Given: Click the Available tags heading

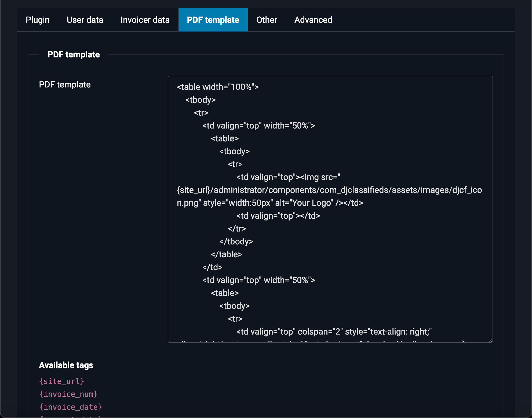Looking at the screenshot, I should [66, 365].
